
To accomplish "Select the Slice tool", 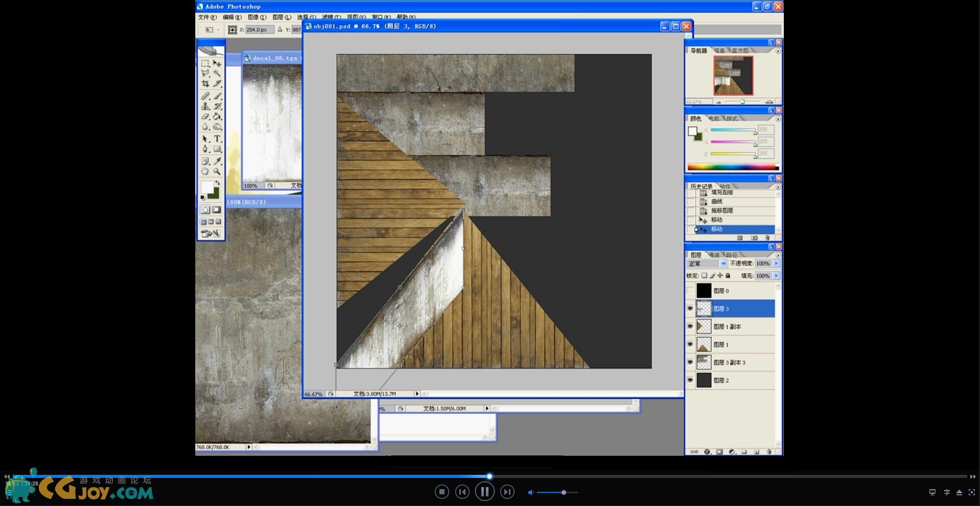I will 217,83.
